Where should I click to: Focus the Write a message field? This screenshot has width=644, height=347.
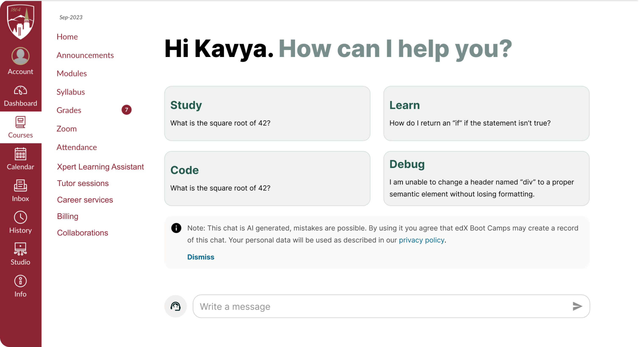point(382,306)
